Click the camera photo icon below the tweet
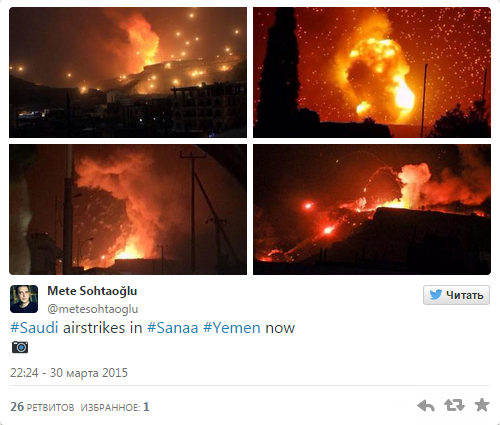500x425 pixels. click(20, 347)
